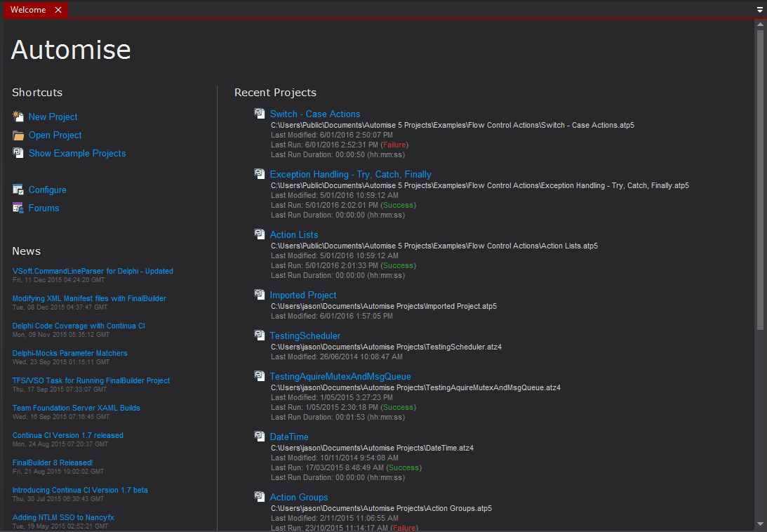The image size is (767, 532).
Task: Click the project icon beside Switch - Case Actions
Action: 260,114
